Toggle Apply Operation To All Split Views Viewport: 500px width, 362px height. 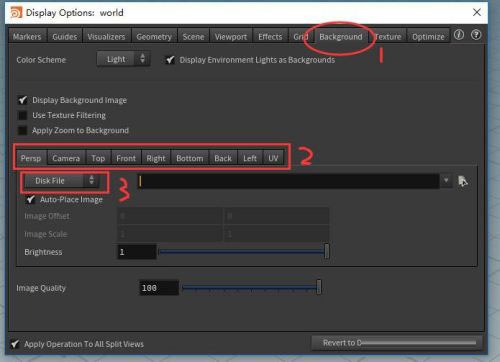pyautogui.click(x=15, y=344)
